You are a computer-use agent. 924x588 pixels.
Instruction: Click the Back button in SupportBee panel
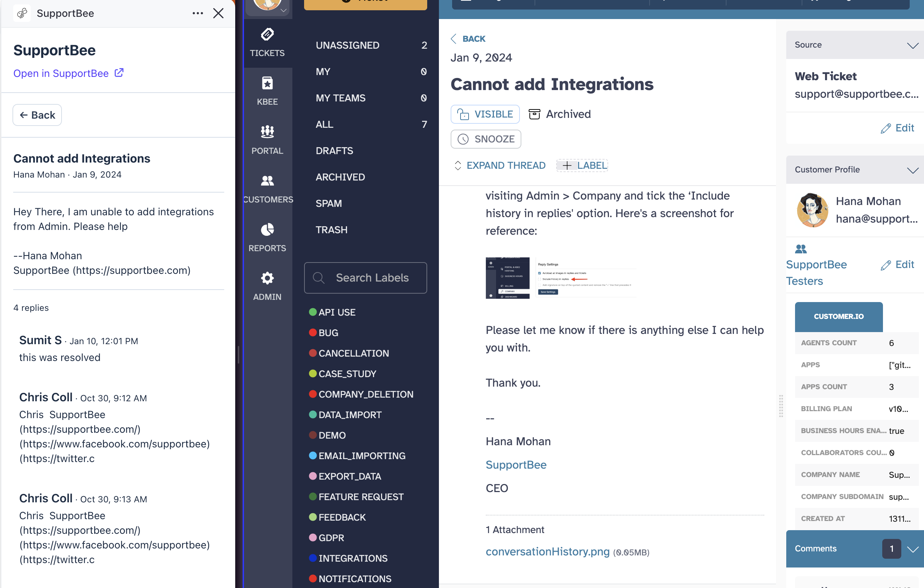(x=37, y=115)
